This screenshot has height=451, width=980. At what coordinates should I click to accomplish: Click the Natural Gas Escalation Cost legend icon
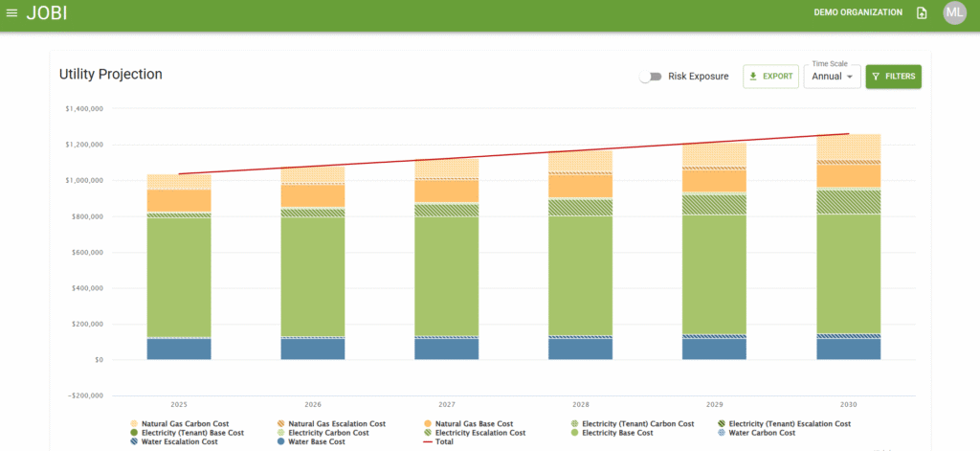click(x=280, y=423)
